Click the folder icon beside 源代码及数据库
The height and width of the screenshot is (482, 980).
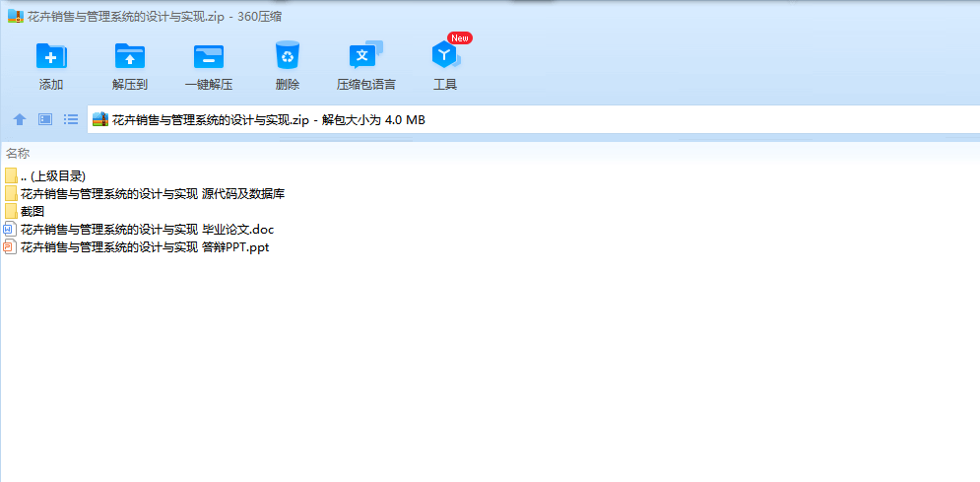click(x=11, y=194)
